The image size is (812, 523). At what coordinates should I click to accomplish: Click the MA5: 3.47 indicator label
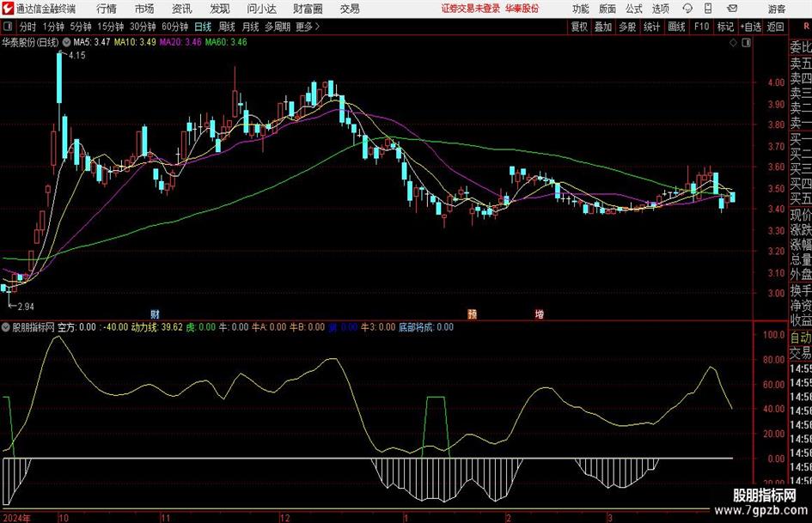pos(92,42)
